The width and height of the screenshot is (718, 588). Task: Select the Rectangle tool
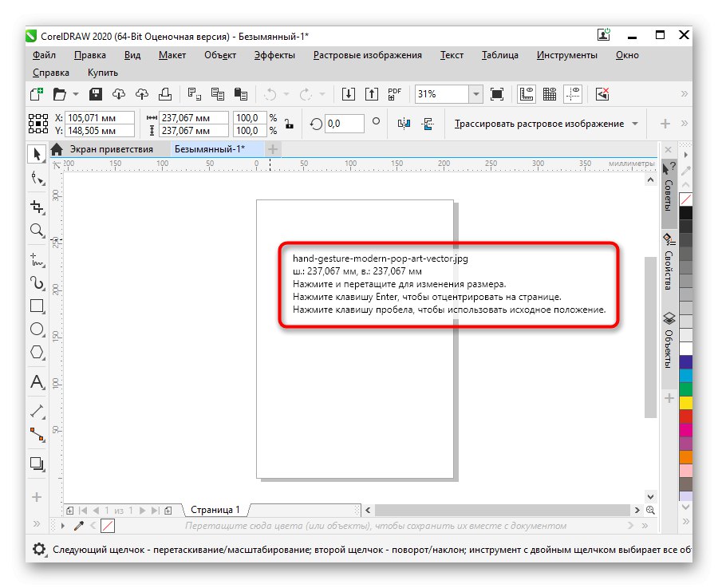coord(36,306)
